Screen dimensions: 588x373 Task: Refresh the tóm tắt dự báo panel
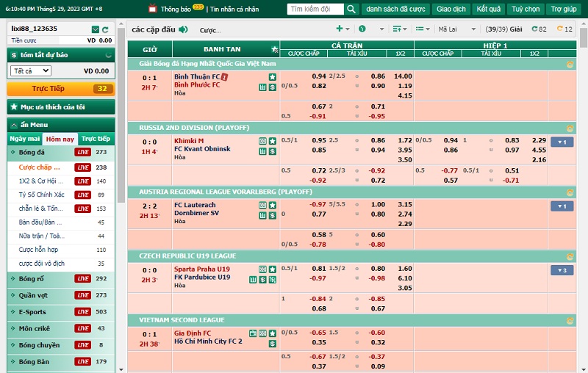tap(108, 55)
